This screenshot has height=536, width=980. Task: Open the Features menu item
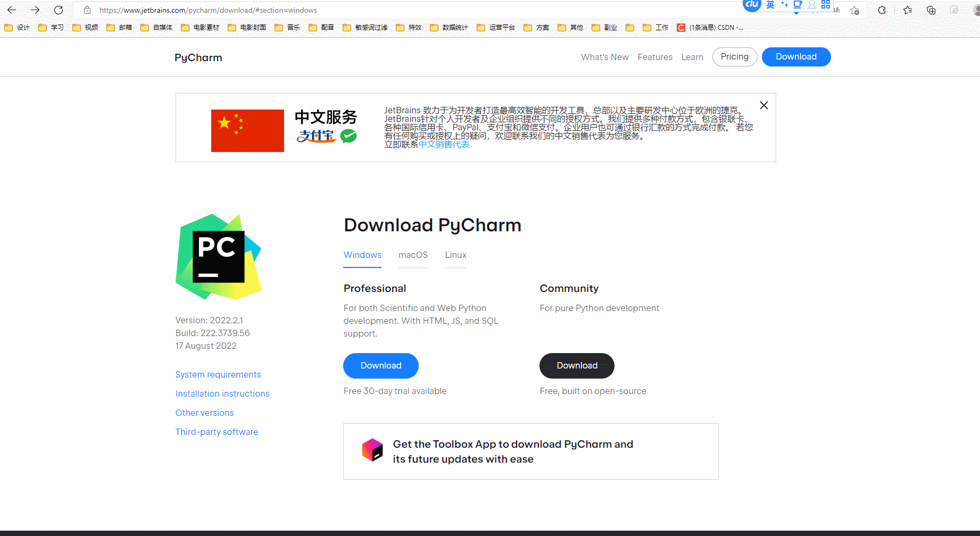pos(655,57)
